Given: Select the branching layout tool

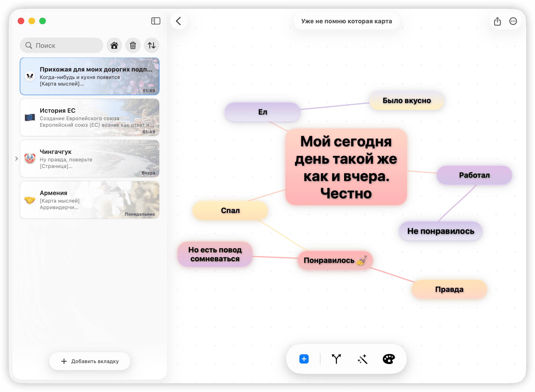Looking at the screenshot, I should pyautogui.click(x=336, y=359).
